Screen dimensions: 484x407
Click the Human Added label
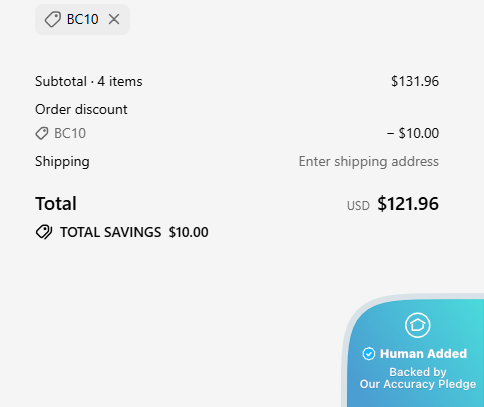(423, 354)
